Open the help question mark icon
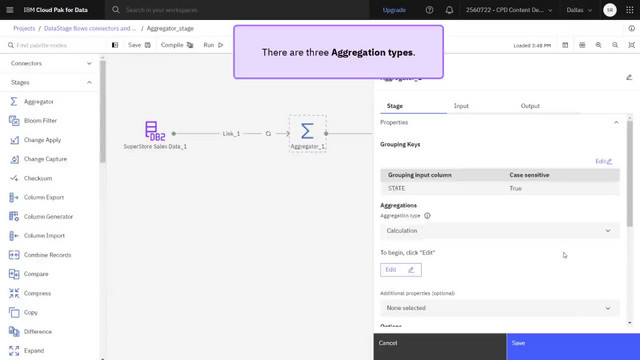The image size is (640, 360). coord(429,10)
